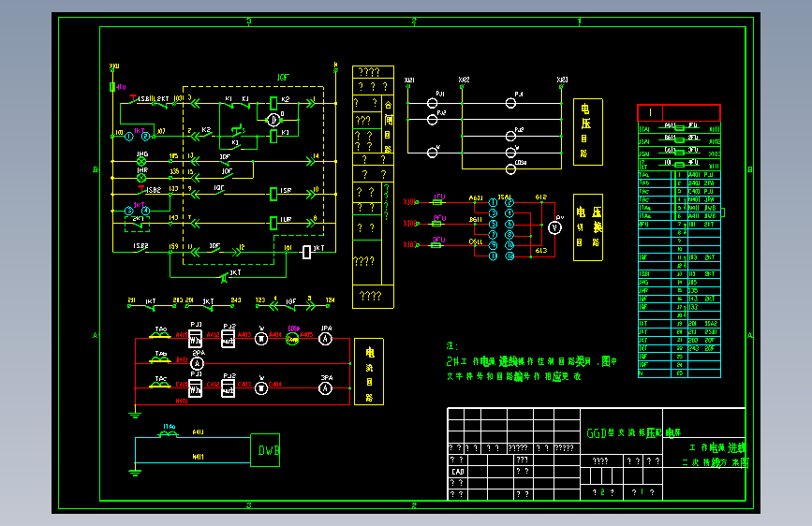Click the X123 terminal label

coord(562,80)
